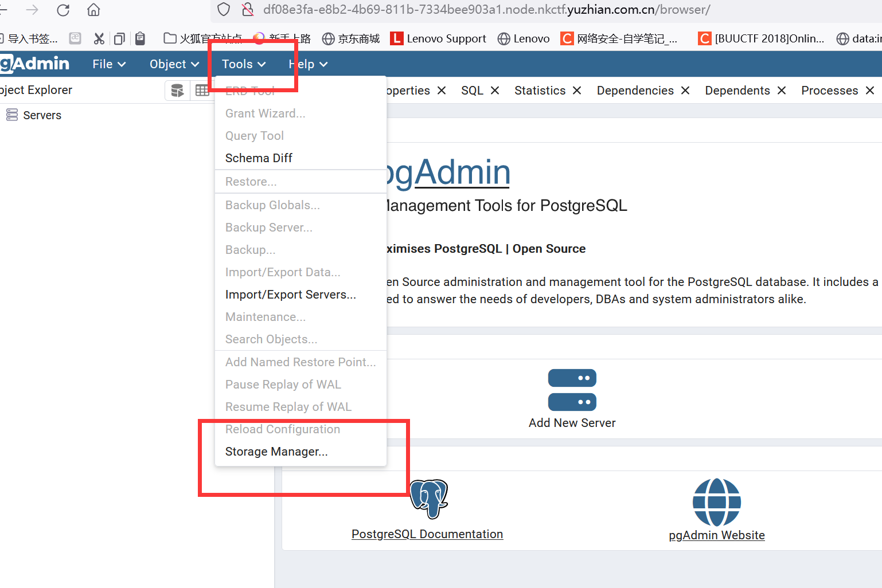This screenshot has height=588, width=882.
Task: Click the paste clipboard icon in bookmarks bar
Action: click(x=140, y=38)
